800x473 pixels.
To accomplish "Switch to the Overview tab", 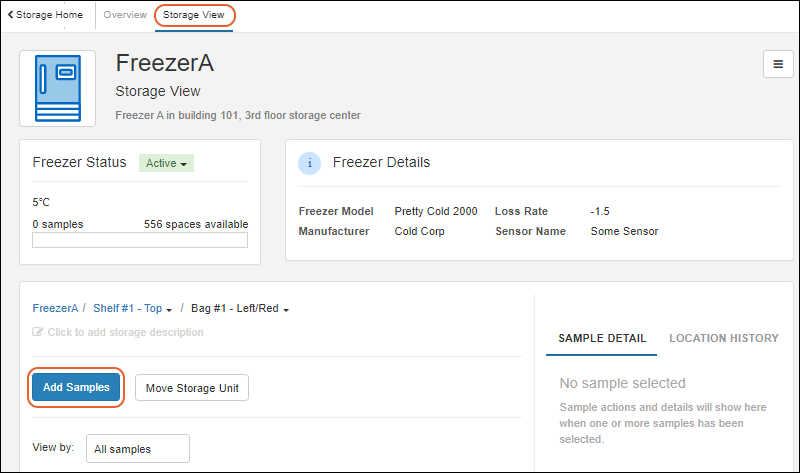I will coord(125,16).
